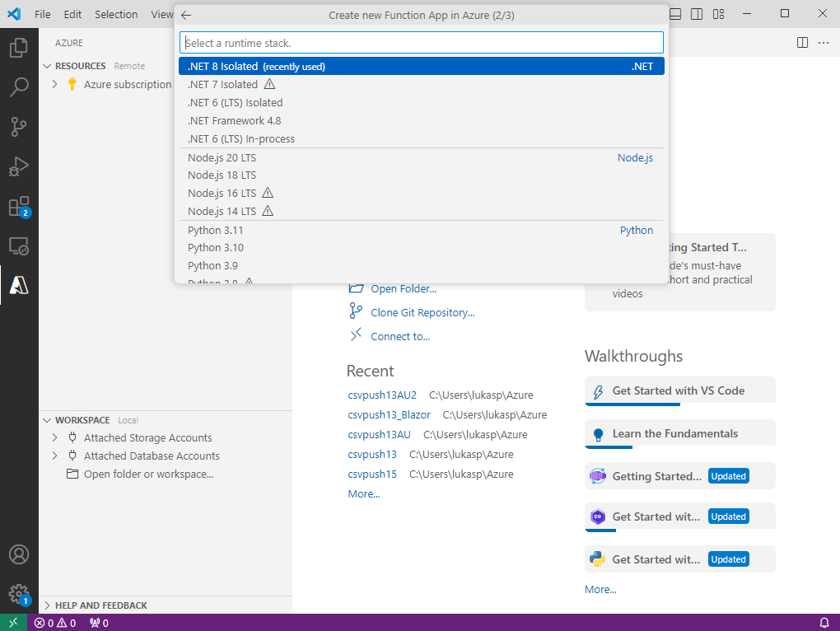Open Run and Debug view

tap(19, 166)
